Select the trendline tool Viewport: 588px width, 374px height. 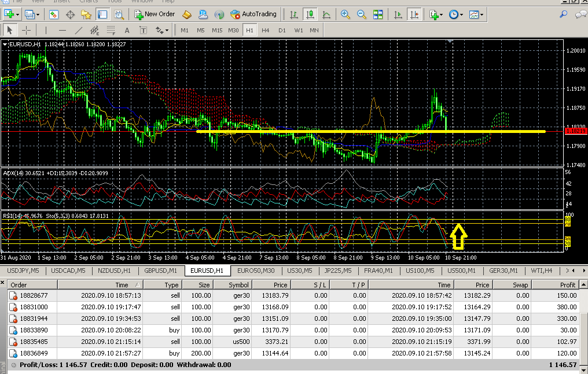[x=78, y=30]
